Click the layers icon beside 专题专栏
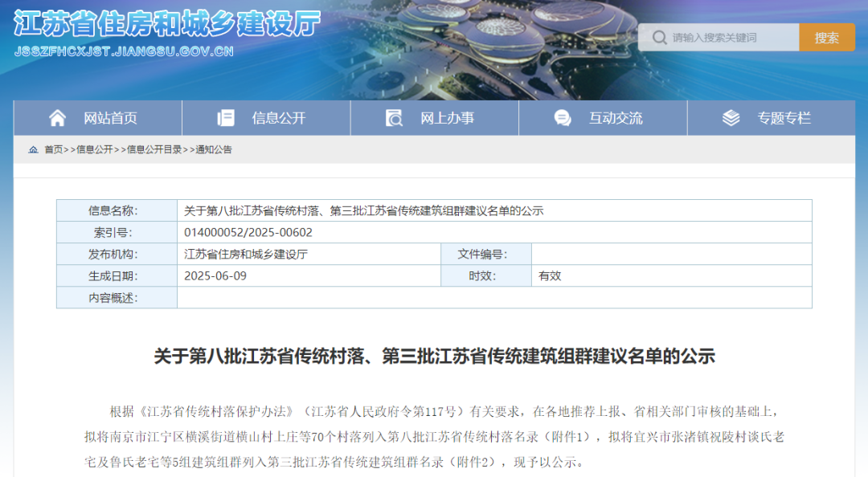868x477 pixels. 731,118
